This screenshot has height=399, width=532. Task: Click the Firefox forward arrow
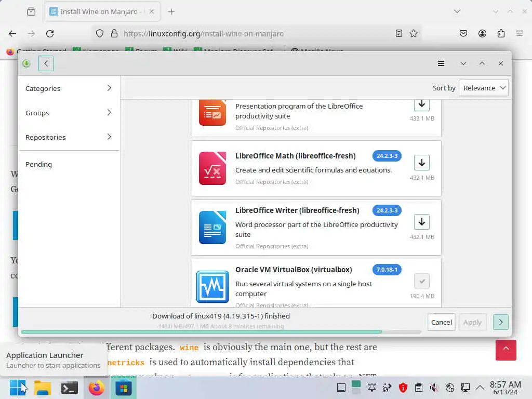pos(31,34)
